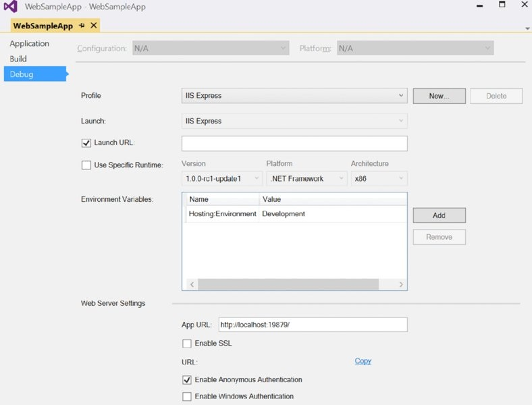
Task: Enable Use Specific Runtime checkbox
Action: pyautogui.click(x=86, y=165)
